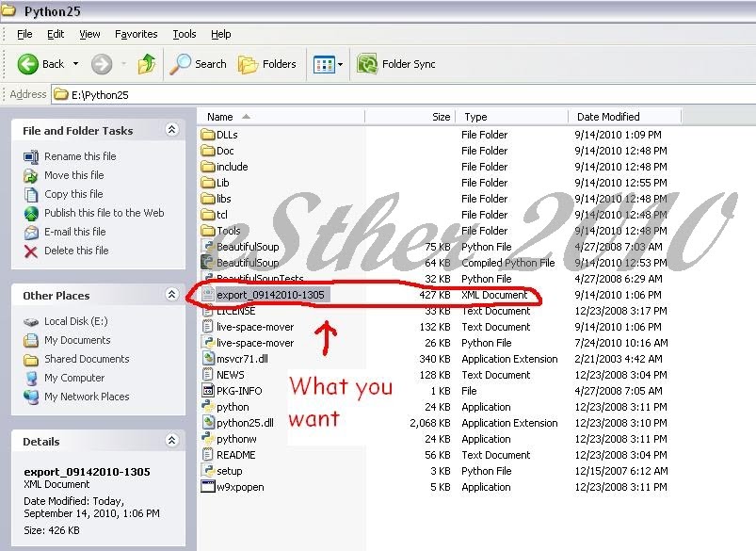This screenshot has height=551, width=756.
Task: Click the red Delete this file icon
Action: click(31, 251)
